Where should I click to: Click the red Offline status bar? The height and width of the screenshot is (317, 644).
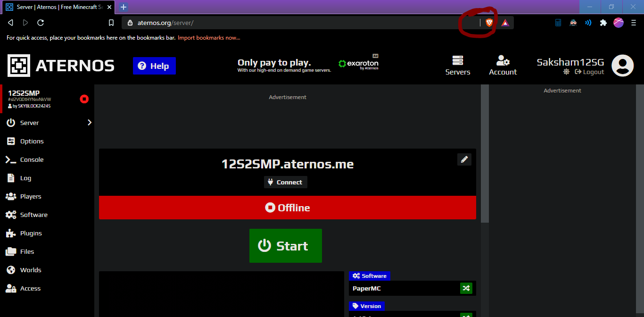click(x=288, y=208)
